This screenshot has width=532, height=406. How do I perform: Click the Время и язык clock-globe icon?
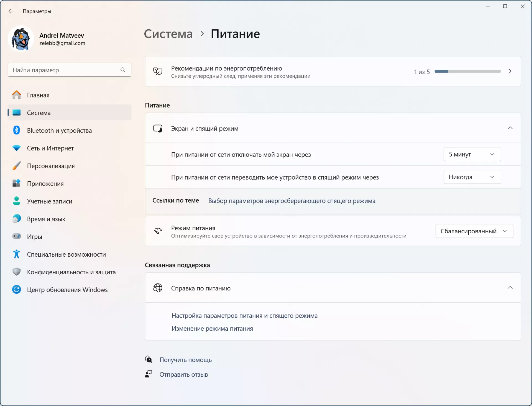click(x=17, y=219)
